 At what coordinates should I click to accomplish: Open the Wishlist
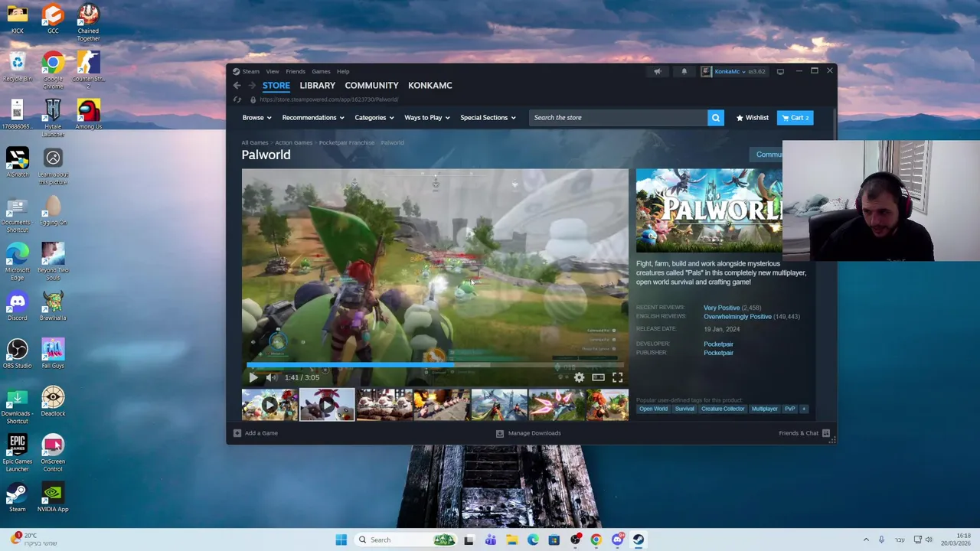pos(752,118)
